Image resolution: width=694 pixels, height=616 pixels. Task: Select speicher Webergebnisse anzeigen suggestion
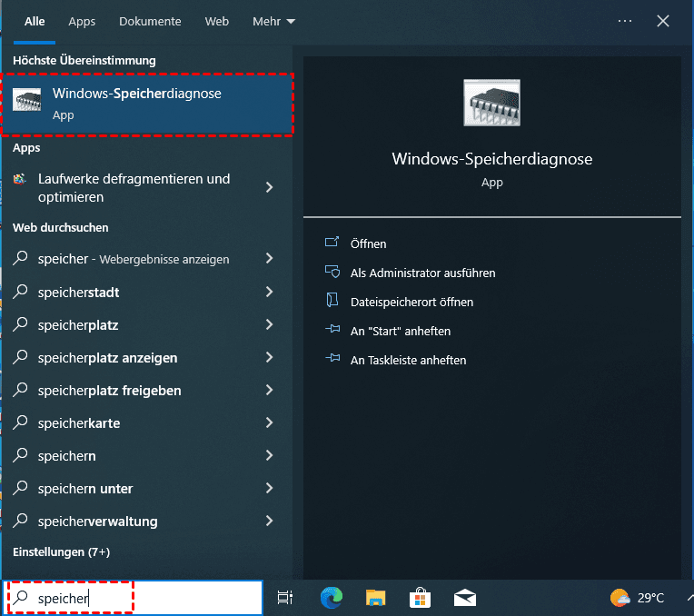134,259
